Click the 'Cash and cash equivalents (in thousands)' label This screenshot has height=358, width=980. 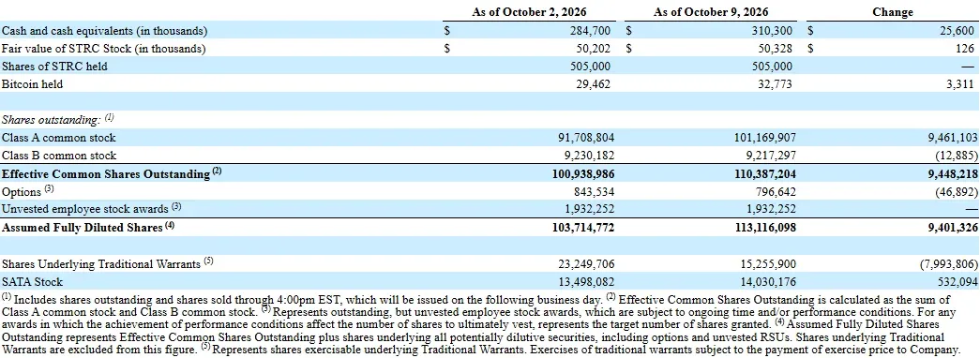coord(104,30)
